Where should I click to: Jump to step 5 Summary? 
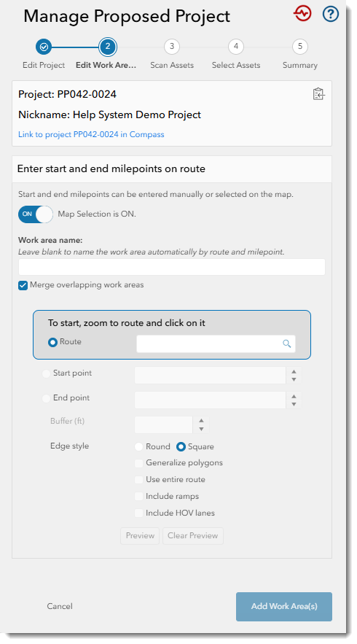tap(300, 47)
